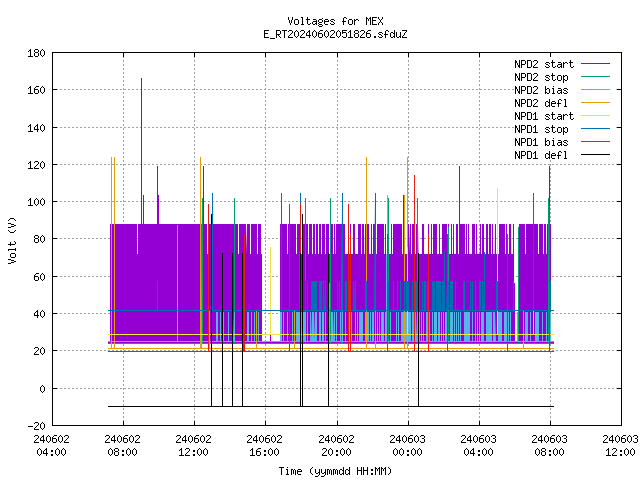Select the E_RT20240602051826.sfduZ filename subtitle
This screenshot has width=640, height=480.
coord(335,34)
